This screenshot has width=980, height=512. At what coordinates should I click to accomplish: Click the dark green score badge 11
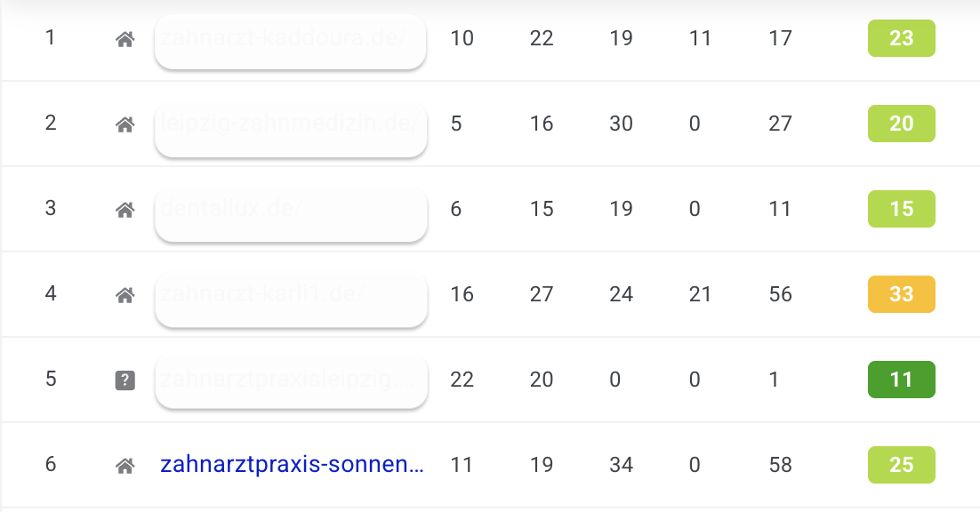click(901, 380)
